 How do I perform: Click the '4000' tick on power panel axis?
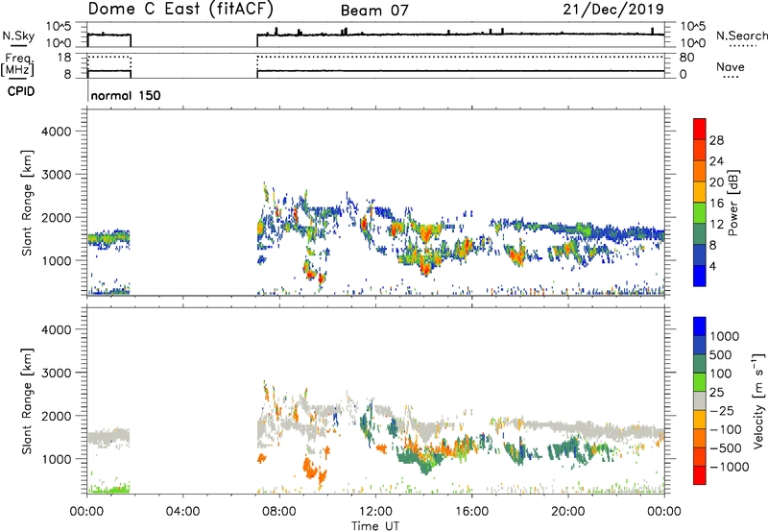[x=56, y=132]
